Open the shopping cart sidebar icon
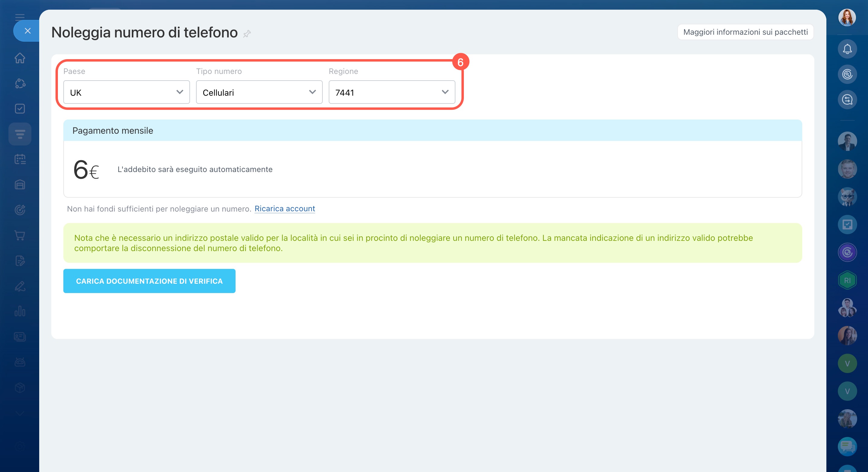This screenshot has width=868, height=472. 20,235
